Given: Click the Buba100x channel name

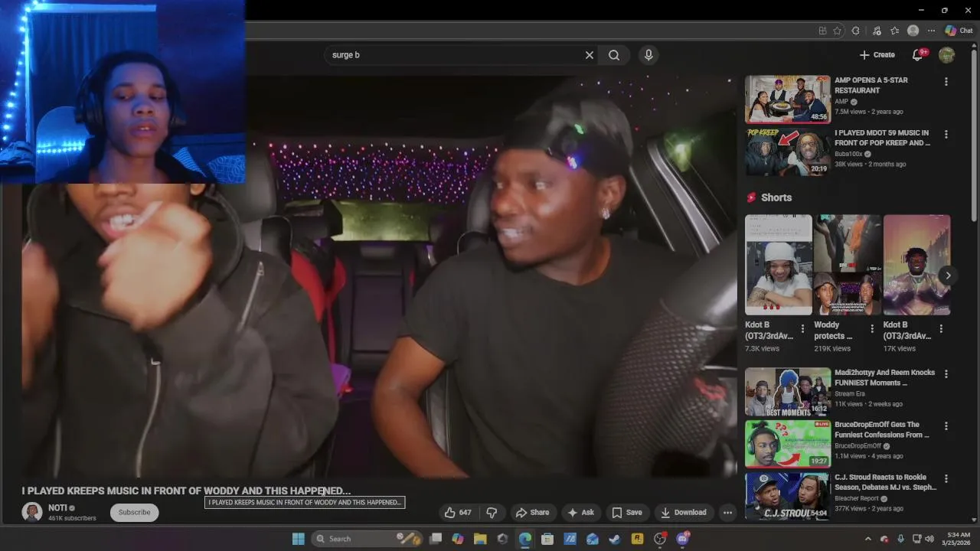Looking at the screenshot, I should (849, 154).
